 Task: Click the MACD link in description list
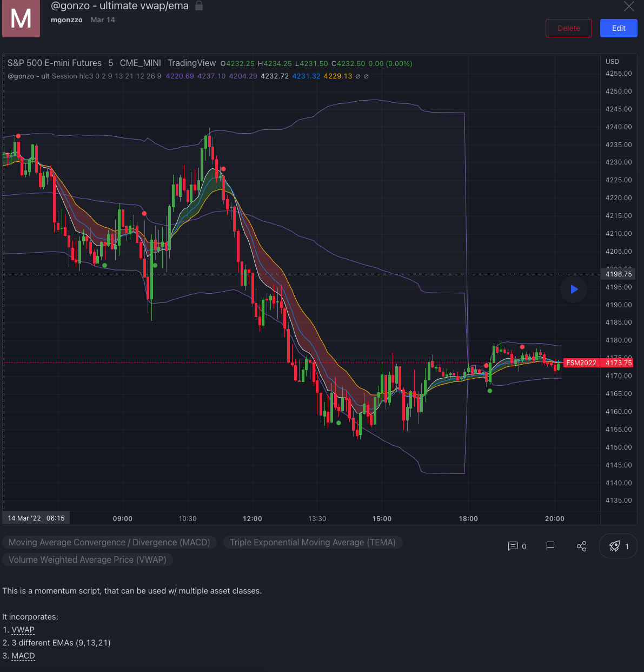(x=23, y=656)
